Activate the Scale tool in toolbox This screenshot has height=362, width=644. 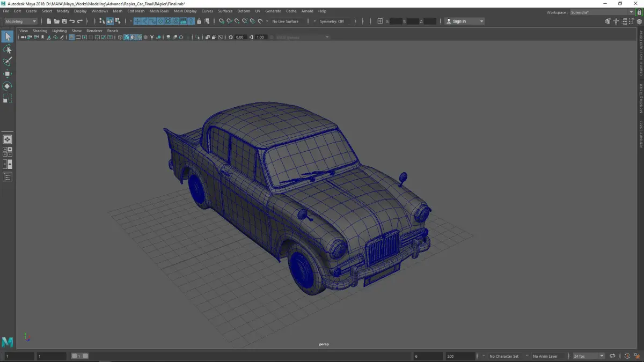[x=8, y=98]
